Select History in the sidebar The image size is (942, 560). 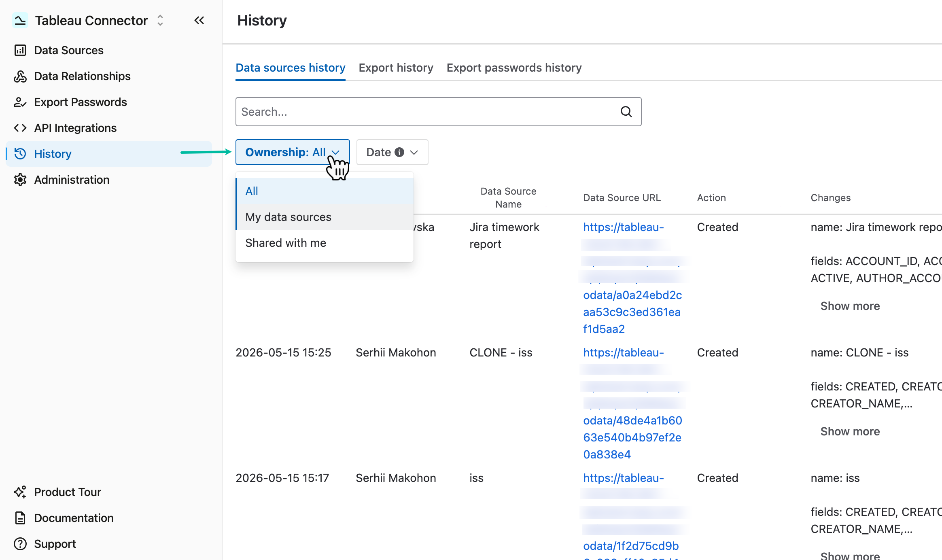(108, 154)
